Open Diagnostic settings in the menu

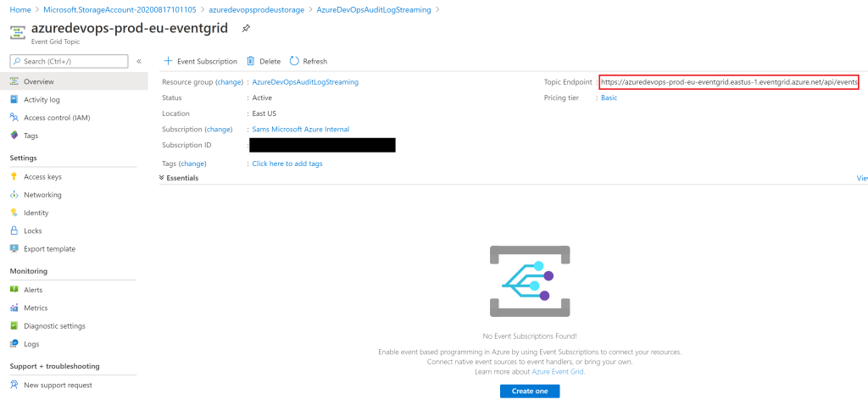coord(54,326)
